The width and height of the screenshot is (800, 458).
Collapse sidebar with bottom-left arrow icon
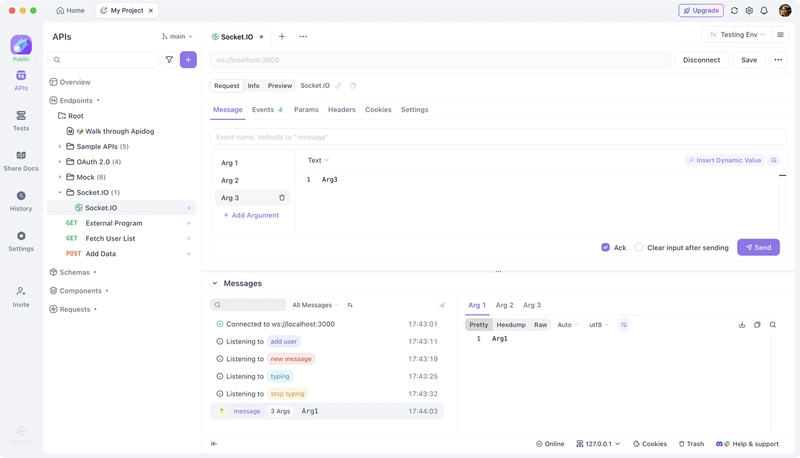pos(214,444)
